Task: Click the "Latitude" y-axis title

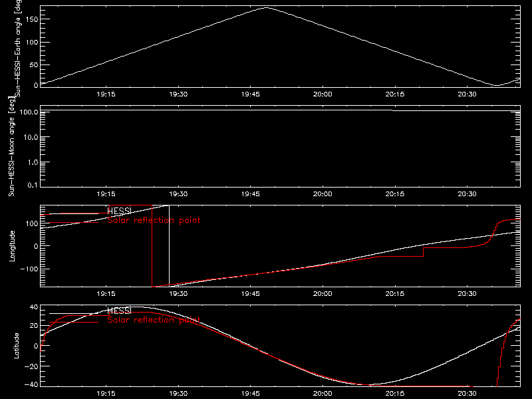Action: tap(16, 346)
